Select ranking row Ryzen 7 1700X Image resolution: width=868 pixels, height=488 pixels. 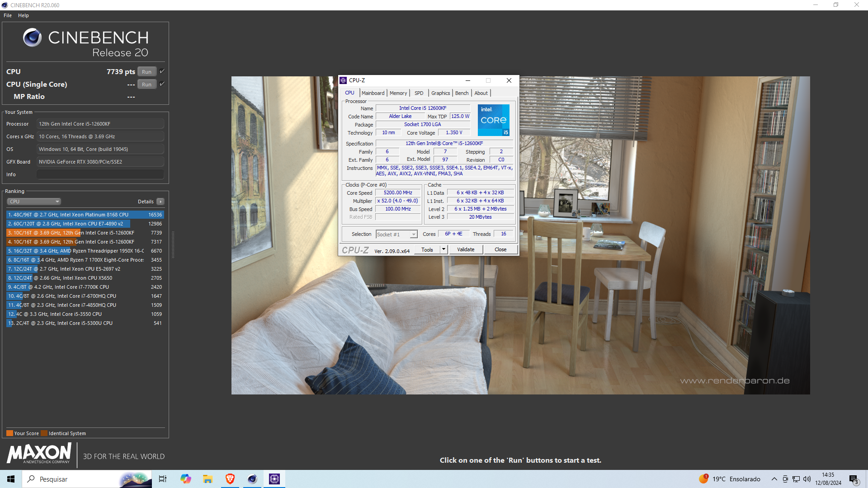pyautogui.click(x=85, y=260)
